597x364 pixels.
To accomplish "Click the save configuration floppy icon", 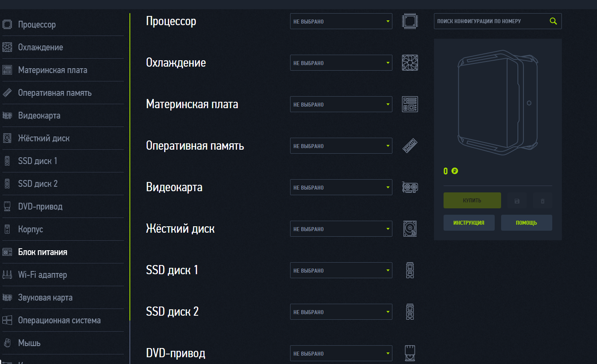I will (x=517, y=201).
